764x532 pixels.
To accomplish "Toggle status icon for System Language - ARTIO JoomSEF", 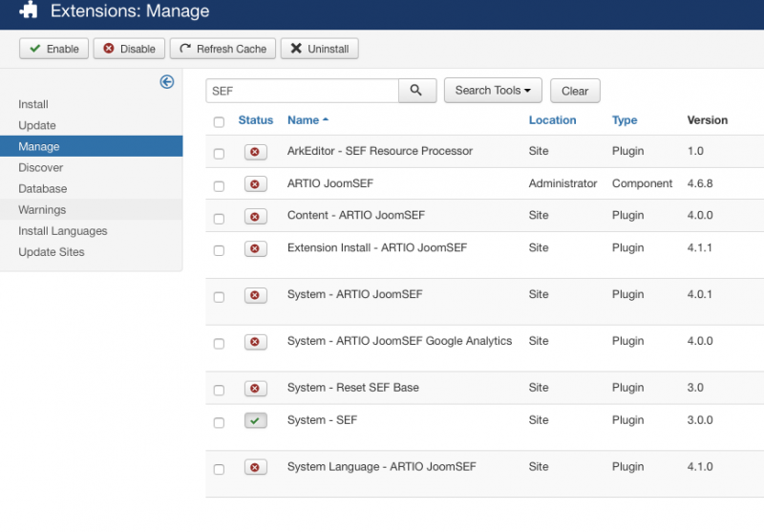I will click(x=255, y=467).
